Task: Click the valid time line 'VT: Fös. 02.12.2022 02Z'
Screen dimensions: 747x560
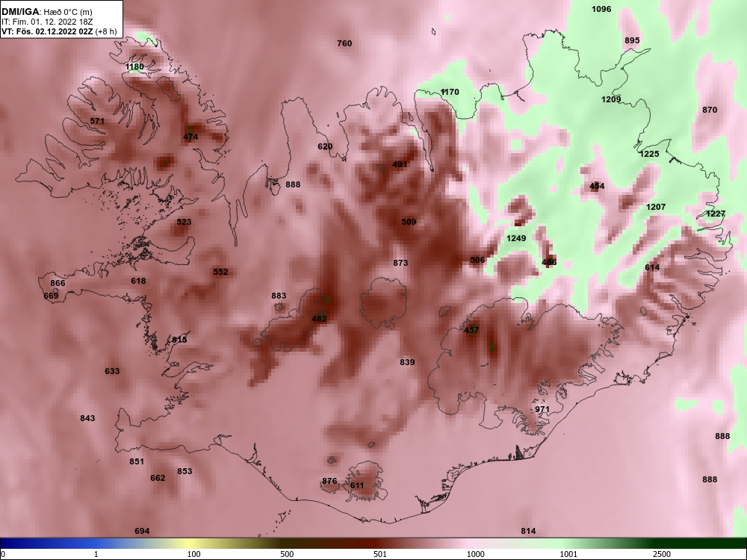Action: [47, 32]
